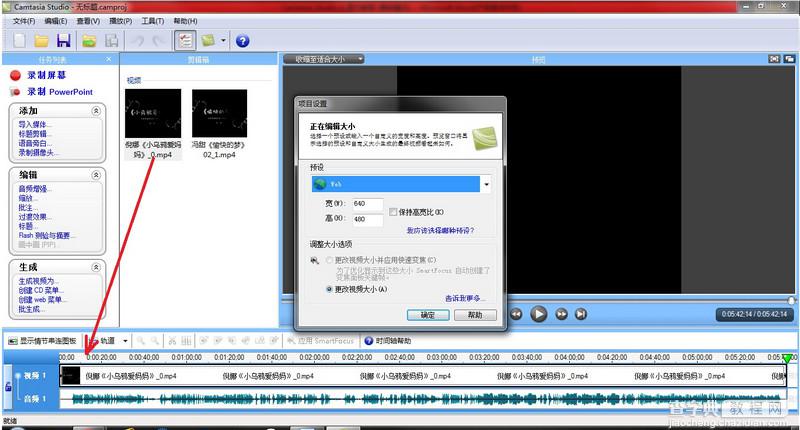Click the Play button in preview

pos(538,314)
